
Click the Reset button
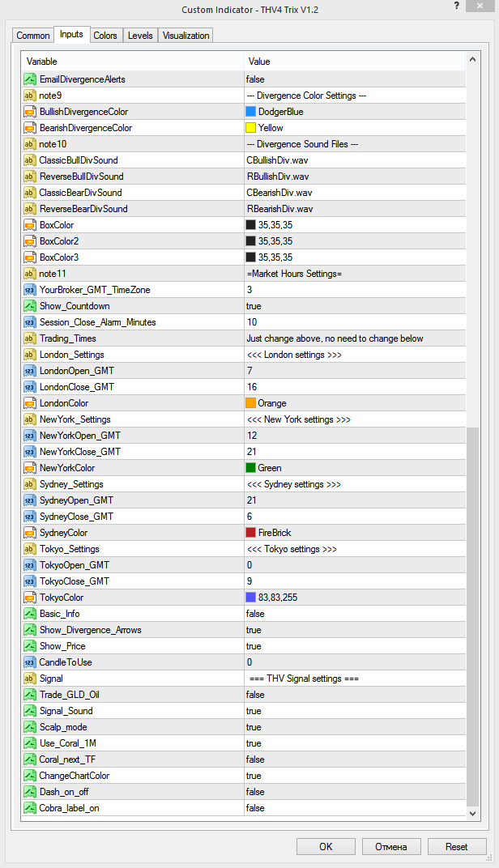click(x=456, y=846)
